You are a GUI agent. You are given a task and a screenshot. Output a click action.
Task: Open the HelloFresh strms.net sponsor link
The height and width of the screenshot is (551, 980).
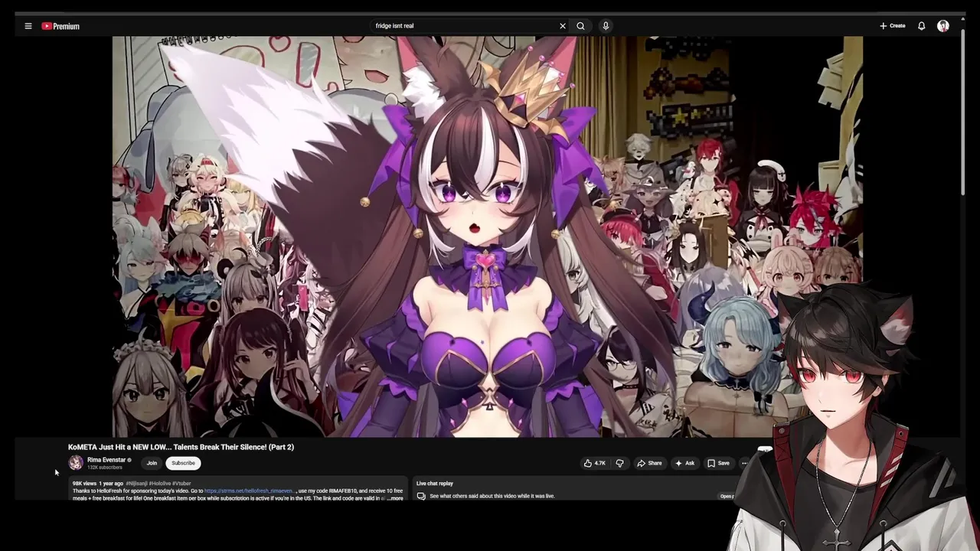pos(249,491)
